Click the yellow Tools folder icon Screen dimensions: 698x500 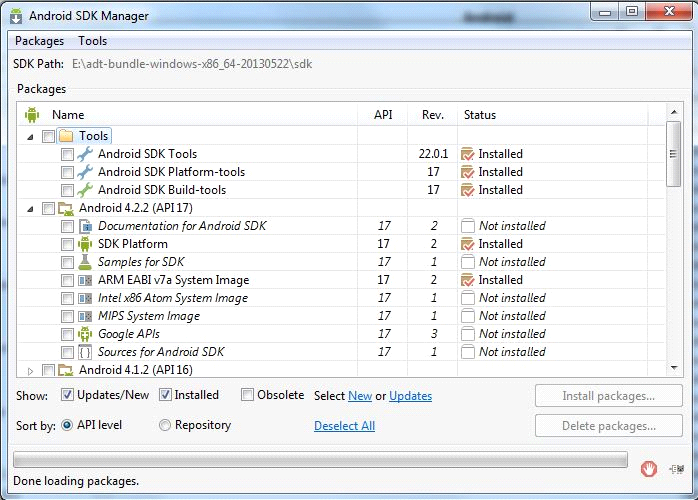[x=66, y=136]
